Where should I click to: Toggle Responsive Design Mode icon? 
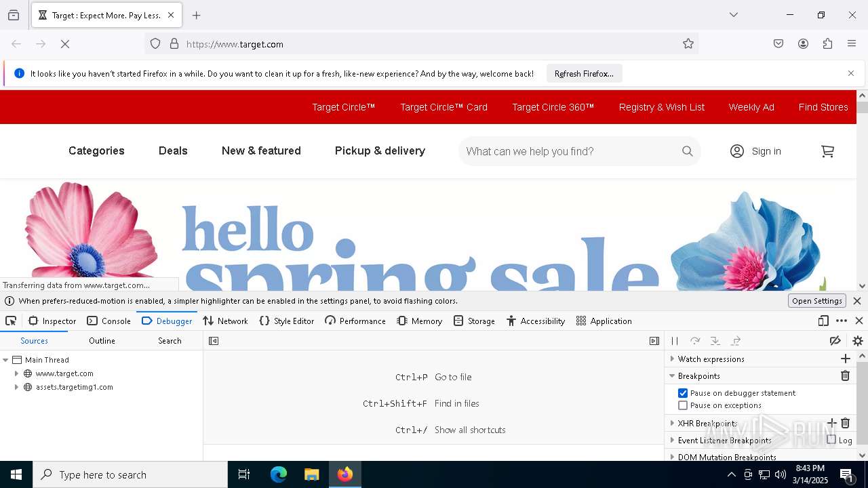(823, 321)
